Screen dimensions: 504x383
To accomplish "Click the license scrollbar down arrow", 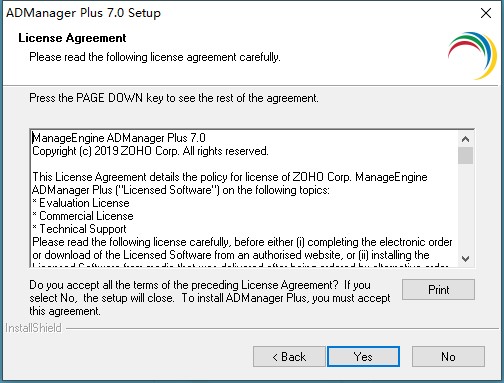I will click(x=466, y=258).
